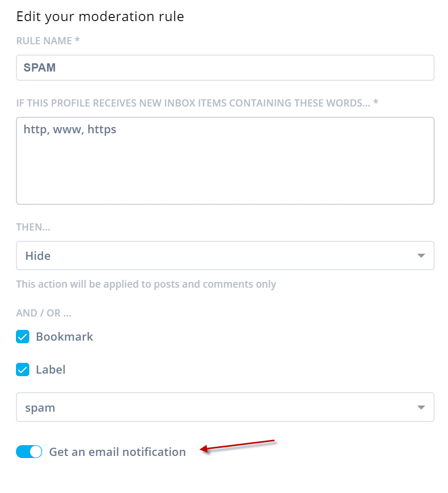
Task: Click into the Rule Name field containing SPAM
Action: pyautogui.click(x=225, y=67)
